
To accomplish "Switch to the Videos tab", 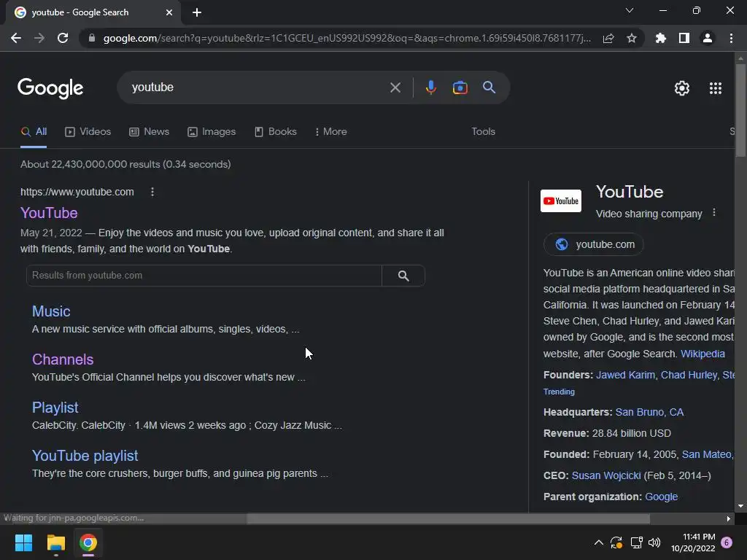I will point(88,132).
